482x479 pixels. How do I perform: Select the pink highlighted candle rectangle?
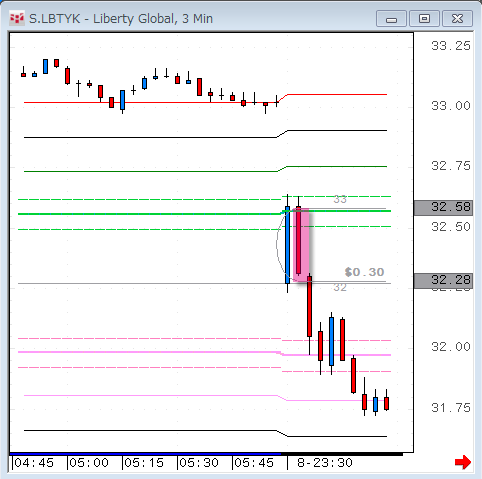(x=301, y=245)
